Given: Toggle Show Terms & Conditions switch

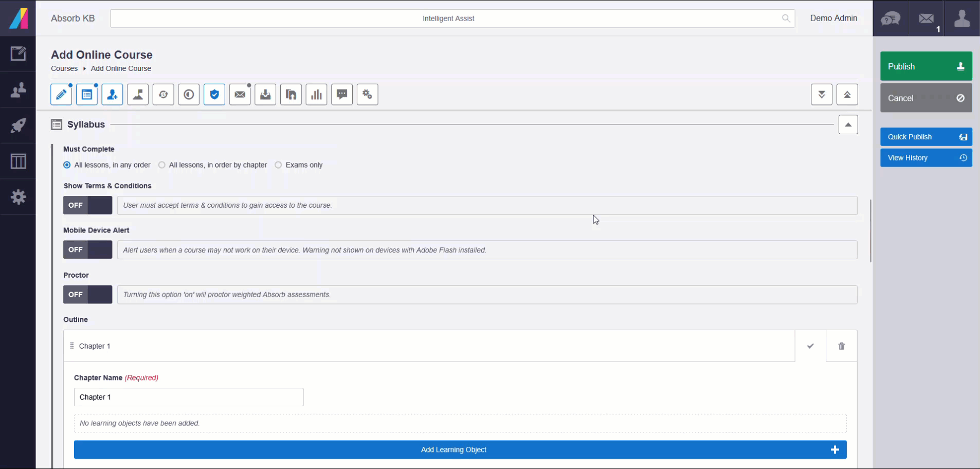Looking at the screenshot, I should pyautogui.click(x=87, y=205).
